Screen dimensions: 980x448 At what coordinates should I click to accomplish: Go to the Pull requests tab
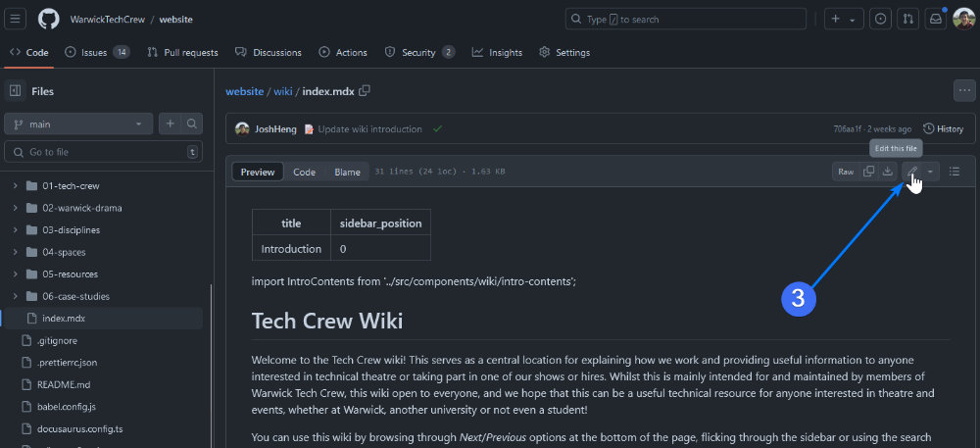182,52
